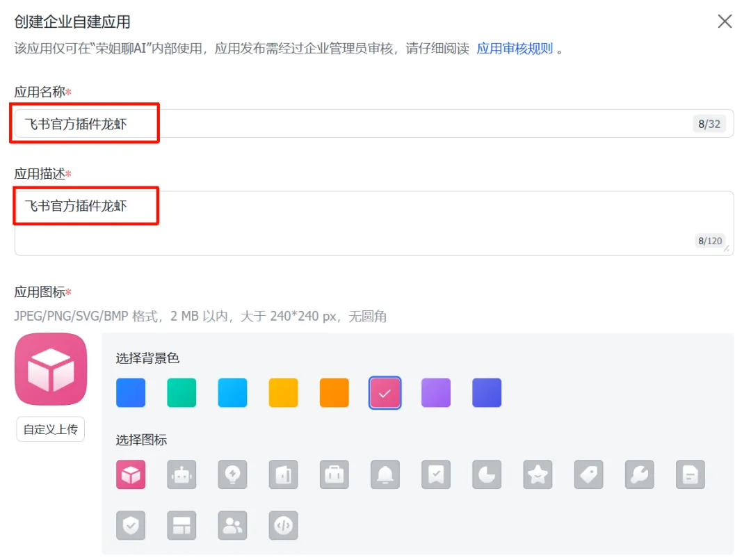Viewport: 751px width, 560px height.
Task: Select the orange background color
Action: (x=334, y=393)
